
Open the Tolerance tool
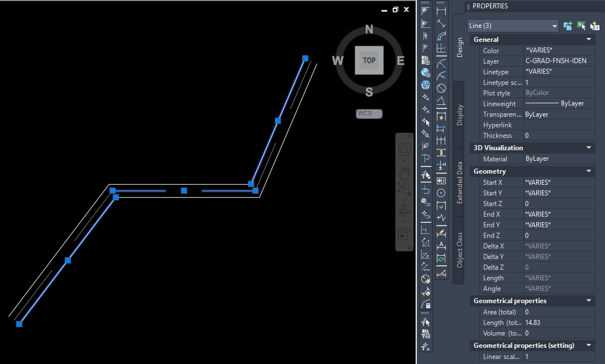[x=441, y=181]
